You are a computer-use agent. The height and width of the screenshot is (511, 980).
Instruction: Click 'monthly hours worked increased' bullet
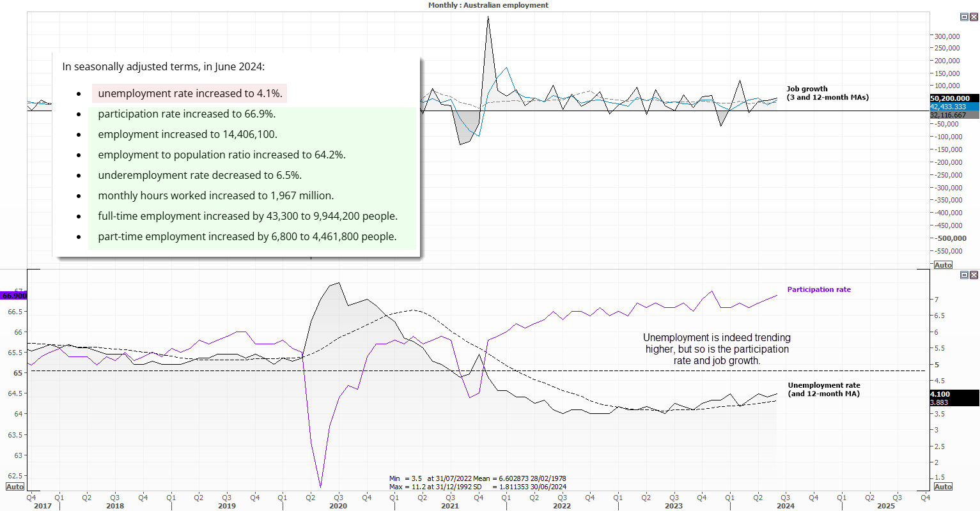[215, 195]
